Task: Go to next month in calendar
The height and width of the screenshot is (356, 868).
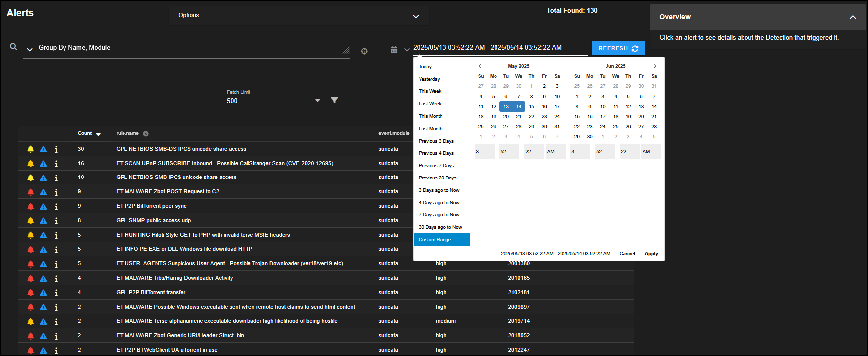Action: [655, 66]
